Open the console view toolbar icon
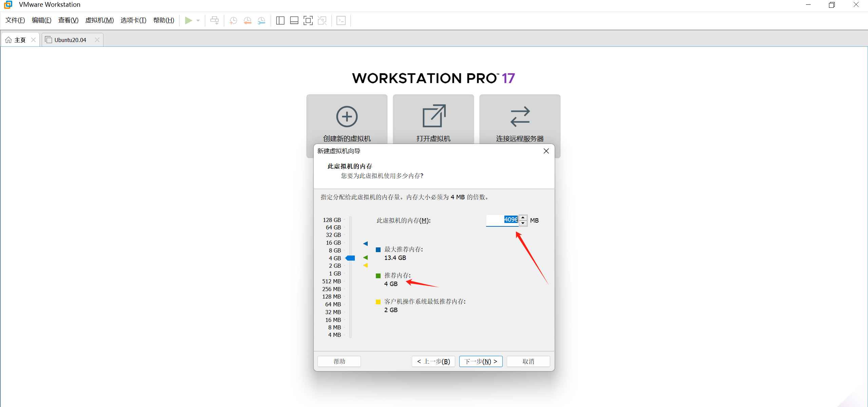The width and height of the screenshot is (868, 407). (x=341, y=21)
